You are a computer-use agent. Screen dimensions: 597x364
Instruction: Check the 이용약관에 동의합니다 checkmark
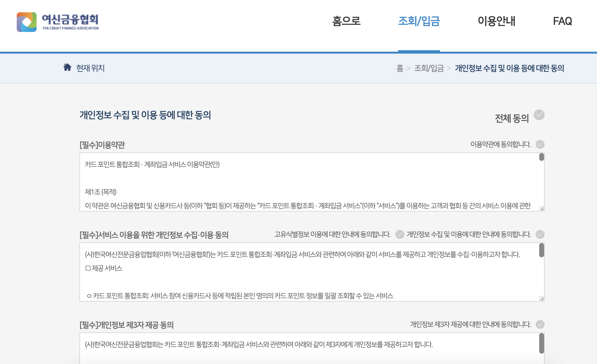click(x=540, y=144)
